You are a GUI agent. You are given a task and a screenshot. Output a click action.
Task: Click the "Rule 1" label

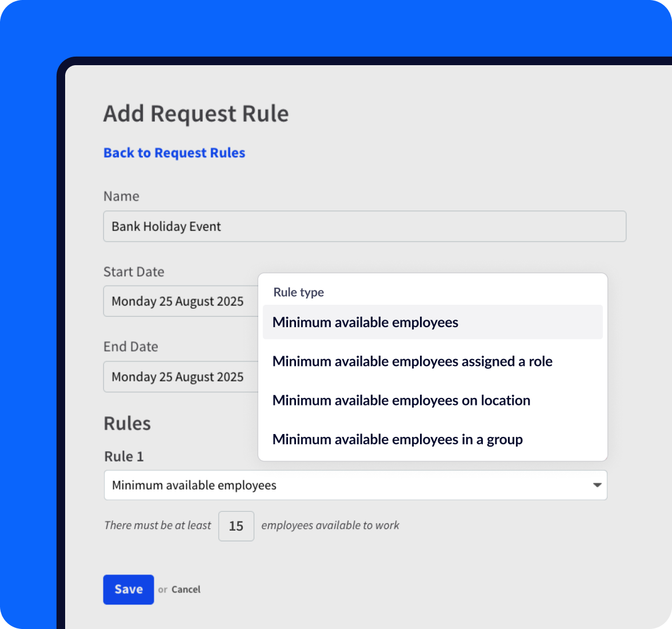click(124, 456)
